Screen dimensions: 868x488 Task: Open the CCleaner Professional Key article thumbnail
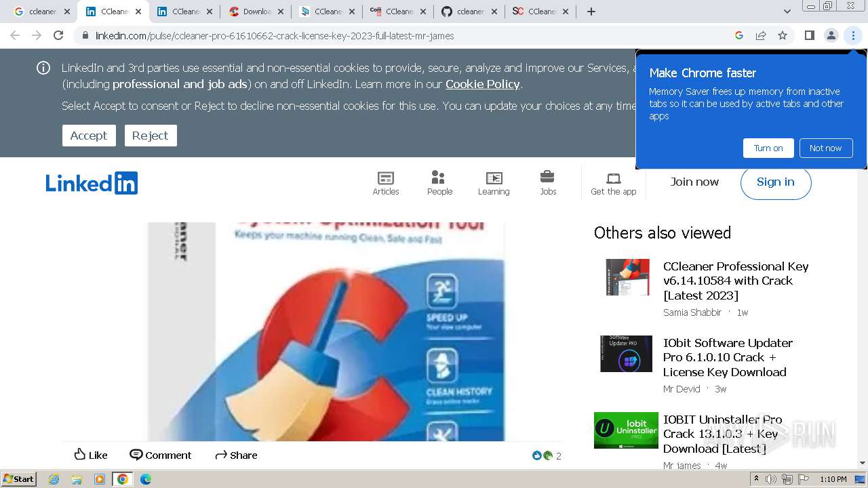click(628, 277)
